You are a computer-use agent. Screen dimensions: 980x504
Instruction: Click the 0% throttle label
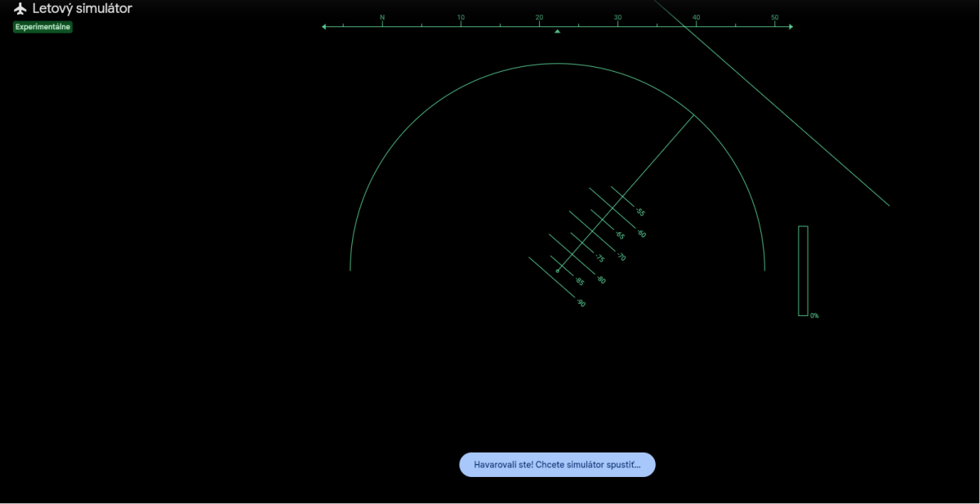coord(814,315)
